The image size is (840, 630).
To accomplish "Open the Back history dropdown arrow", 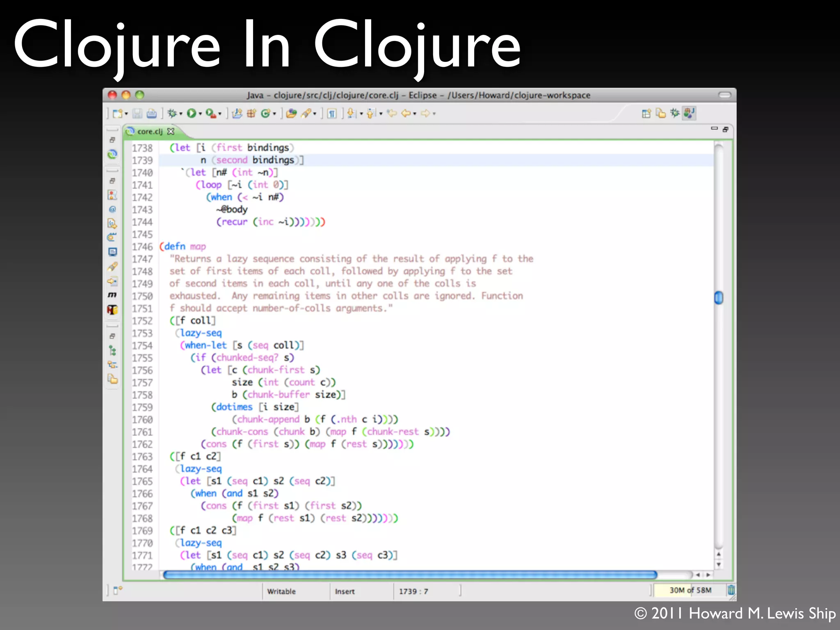I will 415,114.
